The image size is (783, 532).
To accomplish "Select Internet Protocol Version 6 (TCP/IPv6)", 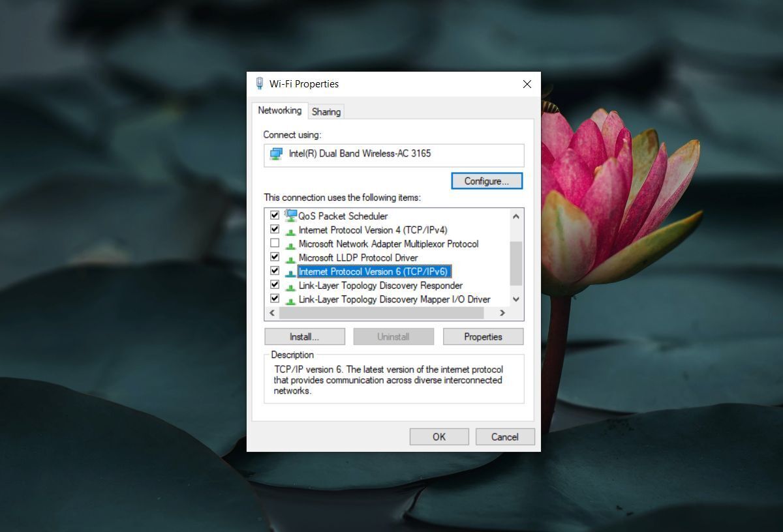I will click(x=373, y=271).
